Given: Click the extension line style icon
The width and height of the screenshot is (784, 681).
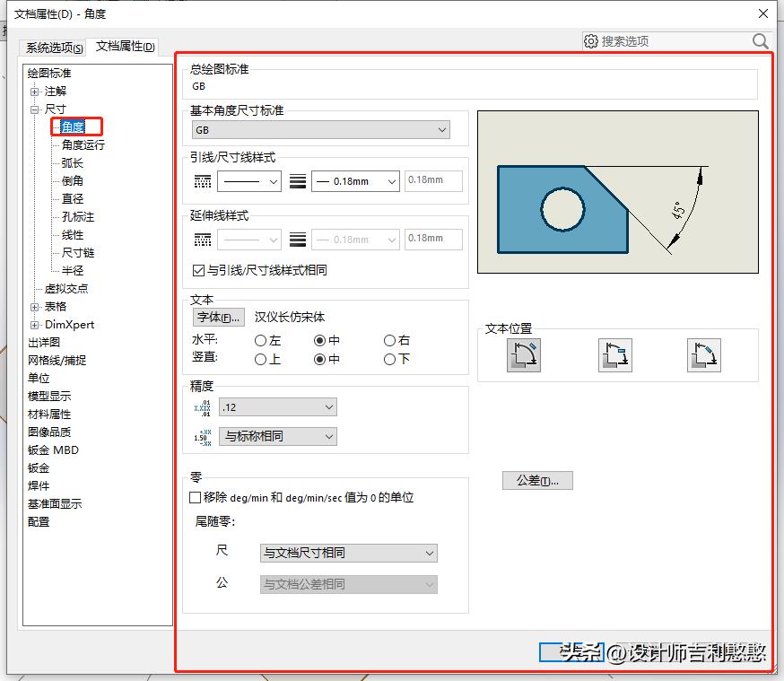Looking at the screenshot, I should click(202, 239).
